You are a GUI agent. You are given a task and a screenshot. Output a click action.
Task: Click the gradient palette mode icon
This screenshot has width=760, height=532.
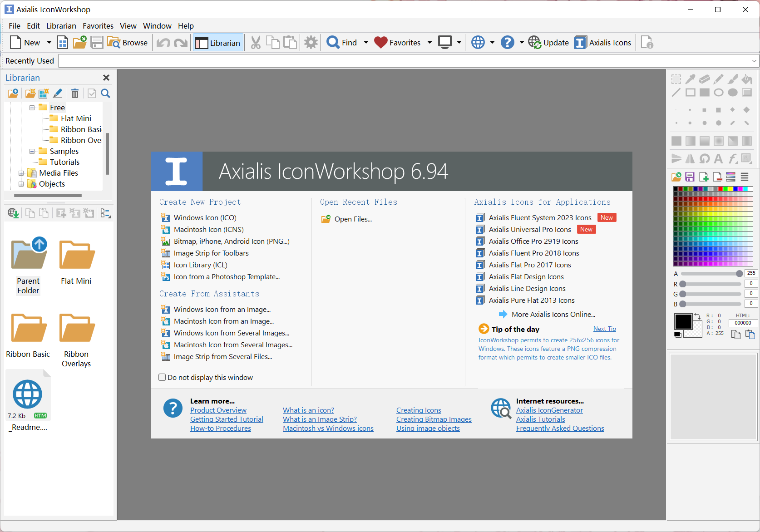[x=731, y=177]
